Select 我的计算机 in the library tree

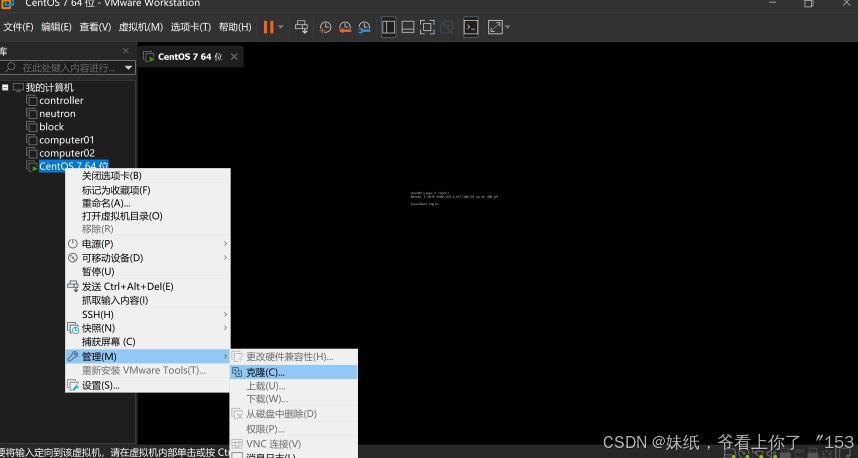pyautogui.click(x=49, y=88)
